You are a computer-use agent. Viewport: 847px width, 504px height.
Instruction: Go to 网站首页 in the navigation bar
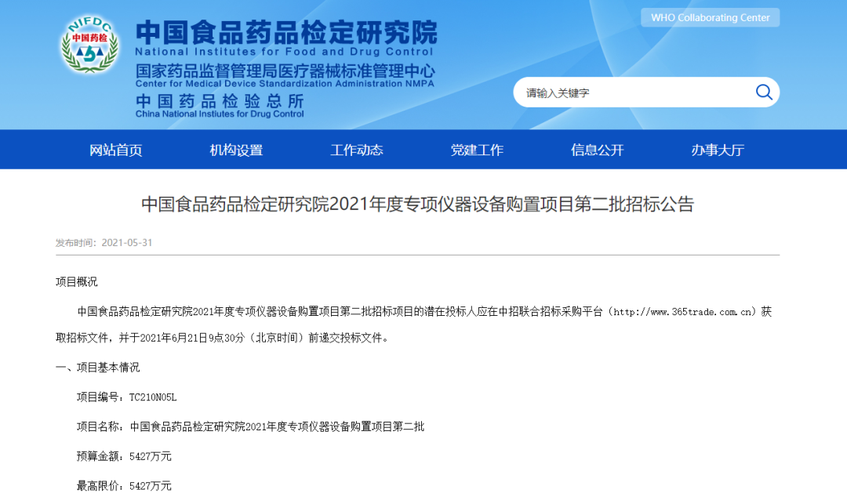click(116, 150)
